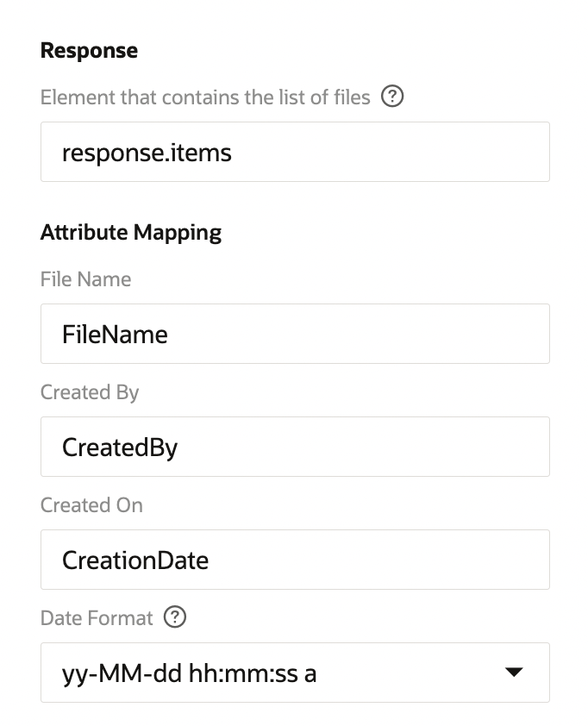Place cursor in the response.items field
588x726 pixels.
pos(295,152)
